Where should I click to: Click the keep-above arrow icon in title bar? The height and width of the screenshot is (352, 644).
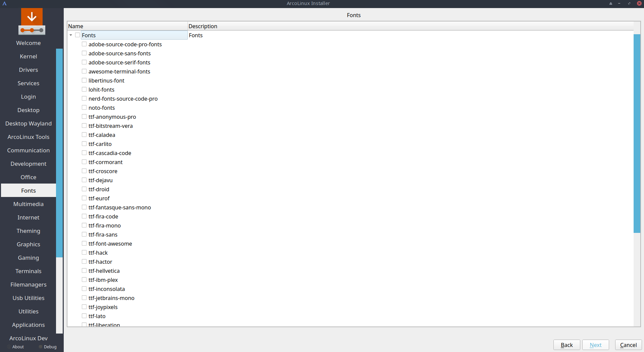click(x=611, y=3)
